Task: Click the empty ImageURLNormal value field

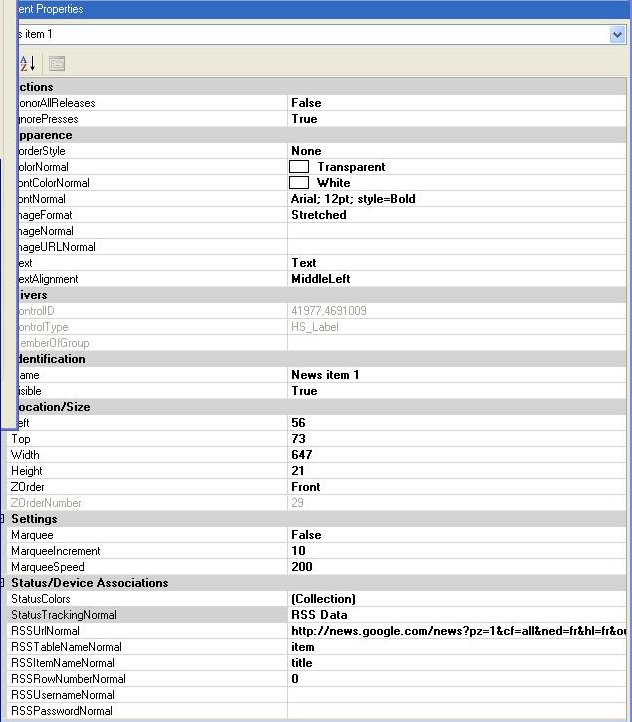Action: tap(457, 247)
